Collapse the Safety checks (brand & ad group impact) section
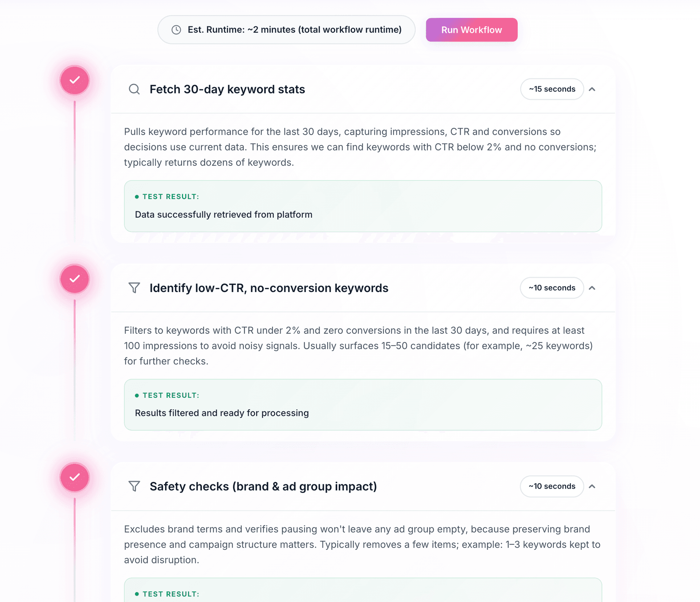The height and width of the screenshot is (602, 700). tap(592, 486)
